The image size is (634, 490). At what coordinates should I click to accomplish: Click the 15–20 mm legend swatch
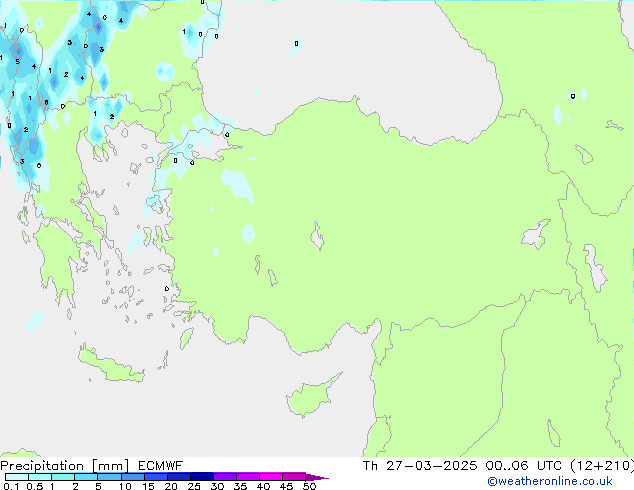(x=156, y=477)
